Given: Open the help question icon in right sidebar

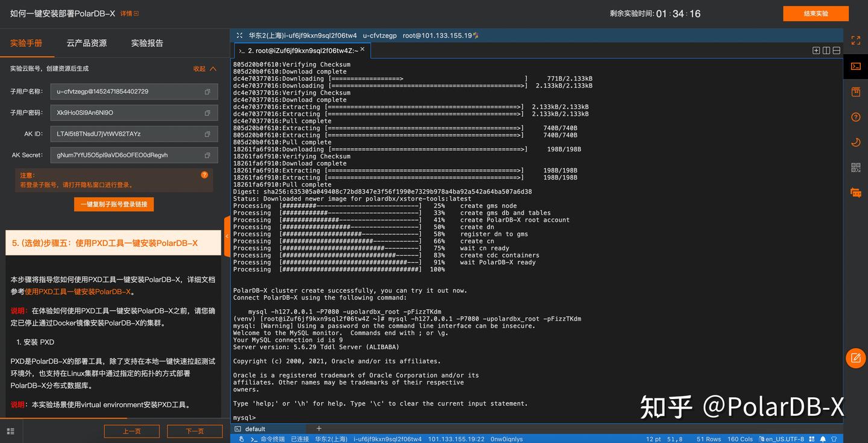Looking at the screenshot, I should coord(855,117).
